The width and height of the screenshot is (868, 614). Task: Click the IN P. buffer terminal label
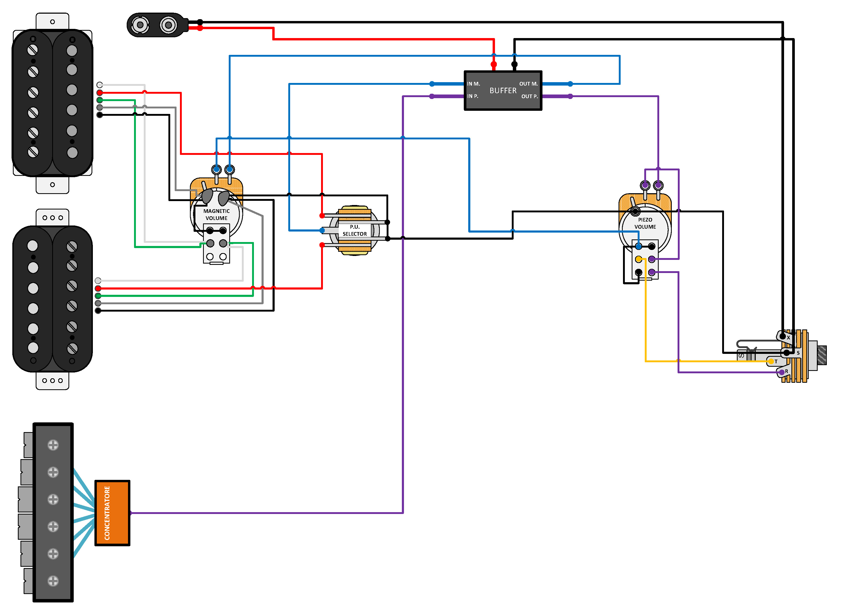point(473,96)
